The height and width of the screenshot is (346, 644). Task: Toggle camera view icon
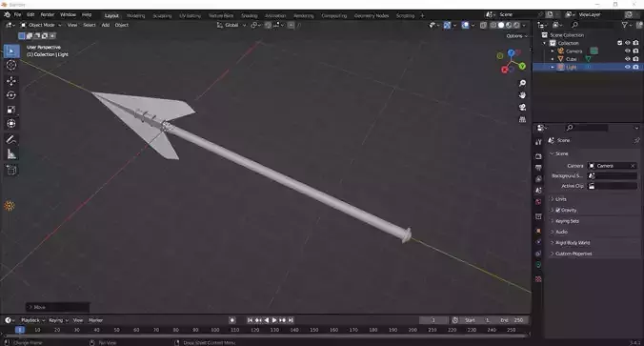[522, 108]
